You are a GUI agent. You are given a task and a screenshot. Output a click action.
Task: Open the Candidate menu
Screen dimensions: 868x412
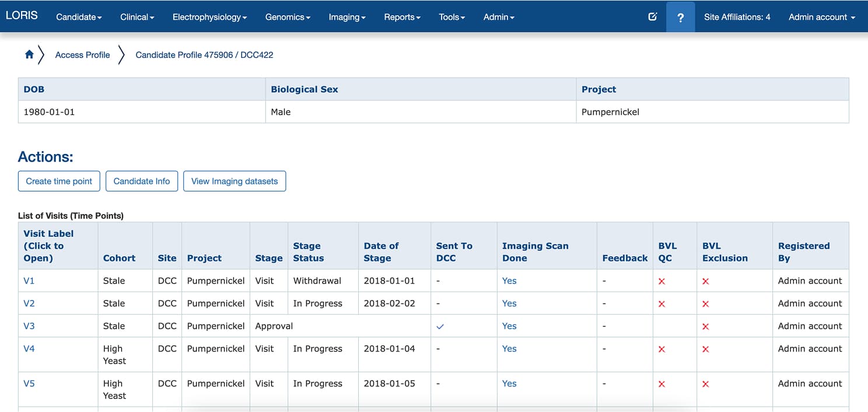[78, 17]
